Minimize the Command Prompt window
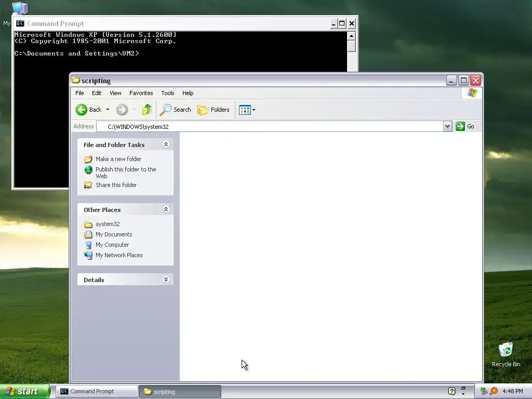Image resolution: width=532 pixels, height=399 pixels. (x=334, y=23)
